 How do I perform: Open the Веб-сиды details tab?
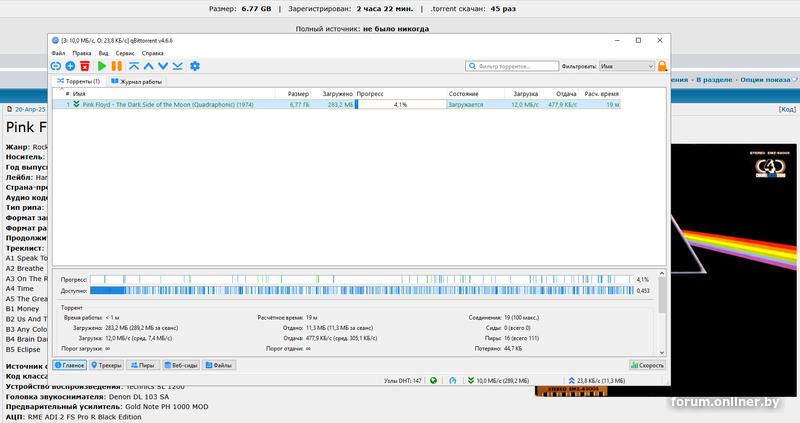(181, 365)
